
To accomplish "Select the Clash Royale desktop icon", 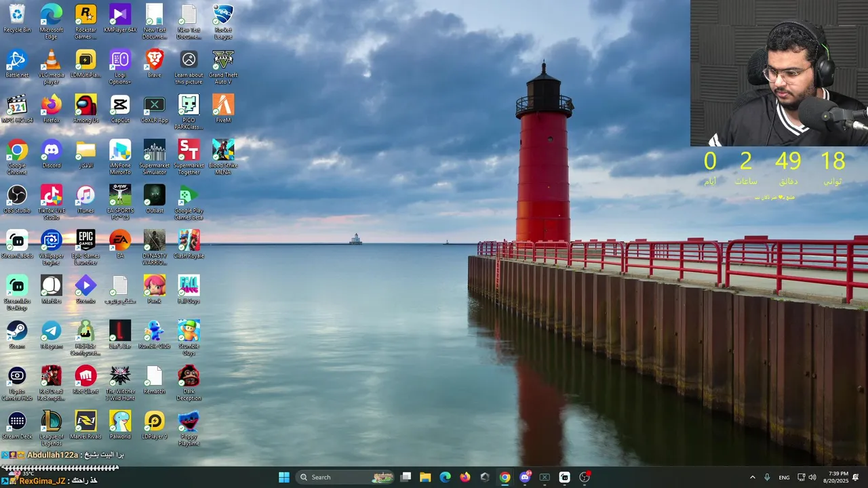I will pyautogui.click(x=189, y=245).
